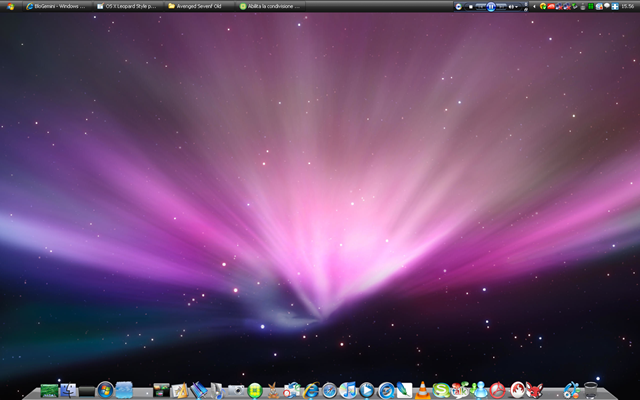Launch Internet Explorer from the dock

[311, 390]
